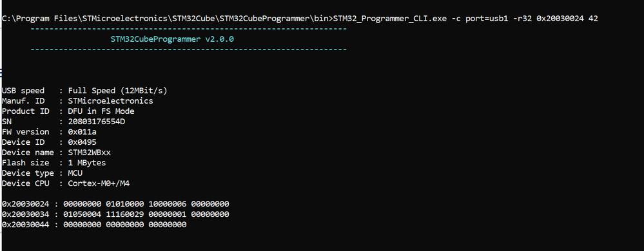Screen dimensions: 644x251
Task: Click the Product ID DFU in FS Mode
Action: tap(101, 111)
